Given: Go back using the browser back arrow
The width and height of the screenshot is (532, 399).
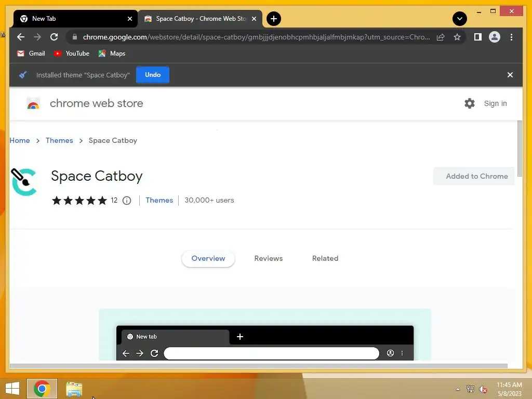Looking at the screenshot, I should coord(21,37).
